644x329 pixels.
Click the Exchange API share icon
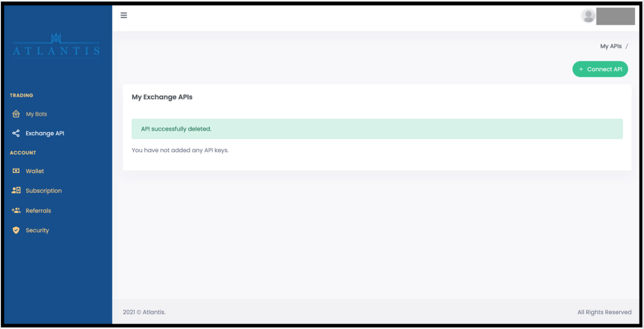16,133
